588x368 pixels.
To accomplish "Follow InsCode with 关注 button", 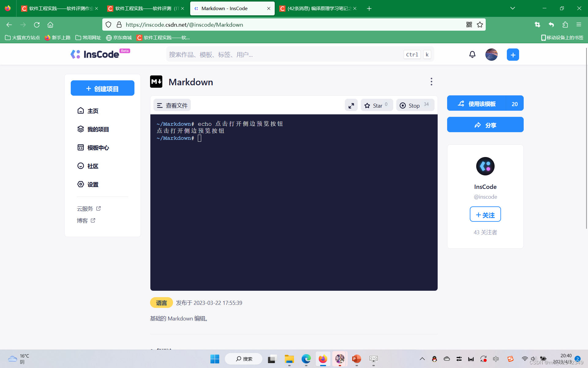I will pos(485,214).
